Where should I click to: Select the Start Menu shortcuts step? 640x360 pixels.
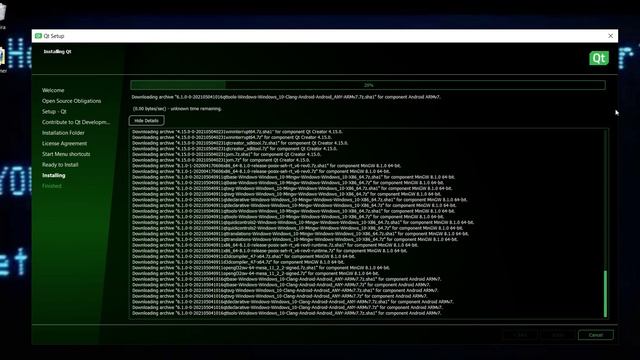(66, 154)
